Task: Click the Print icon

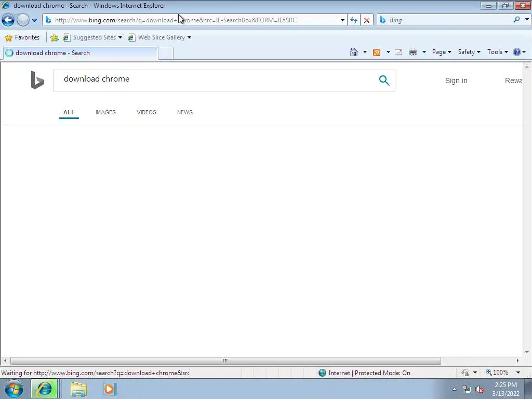Action: (x=413, y=52)
